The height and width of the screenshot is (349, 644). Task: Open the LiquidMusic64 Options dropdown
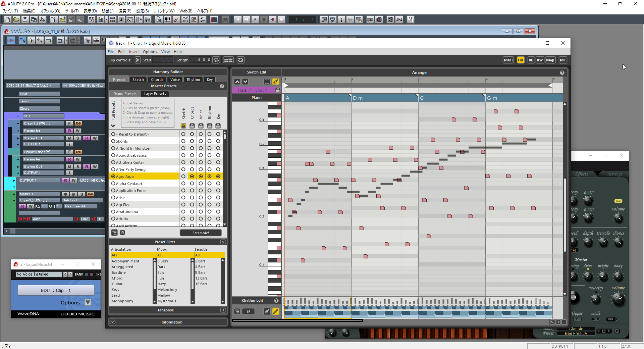click(x=88, y=302)
